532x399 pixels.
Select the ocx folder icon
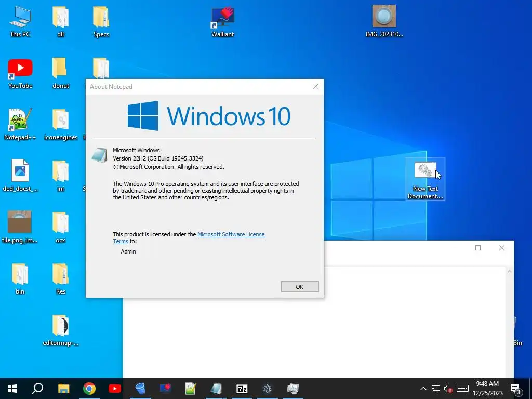pos(61,228)
